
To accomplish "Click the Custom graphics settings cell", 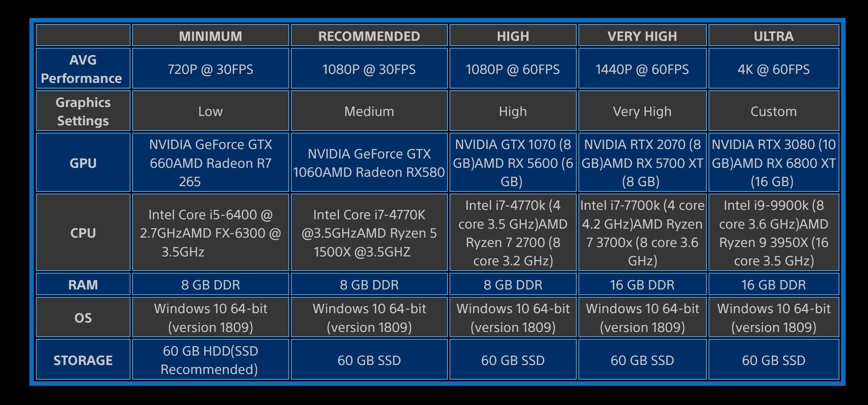I will point(773,111).
